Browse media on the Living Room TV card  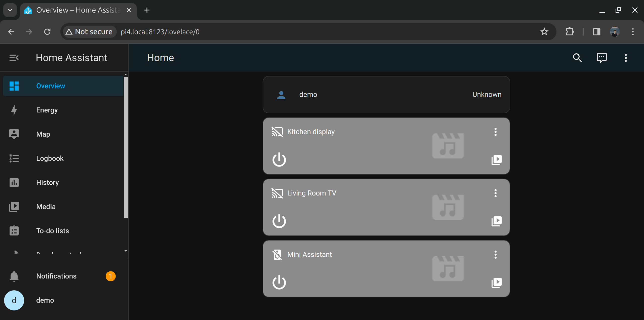(x=496, y=221)
